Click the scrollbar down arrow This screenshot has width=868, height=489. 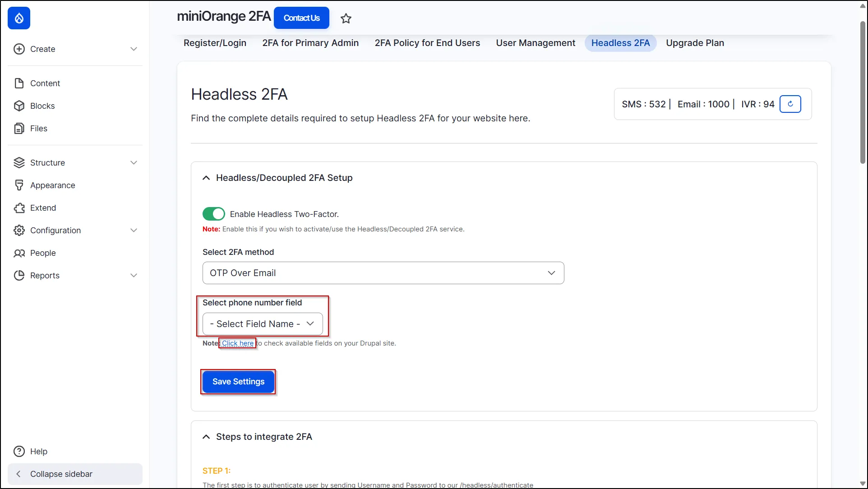[863, 484]
